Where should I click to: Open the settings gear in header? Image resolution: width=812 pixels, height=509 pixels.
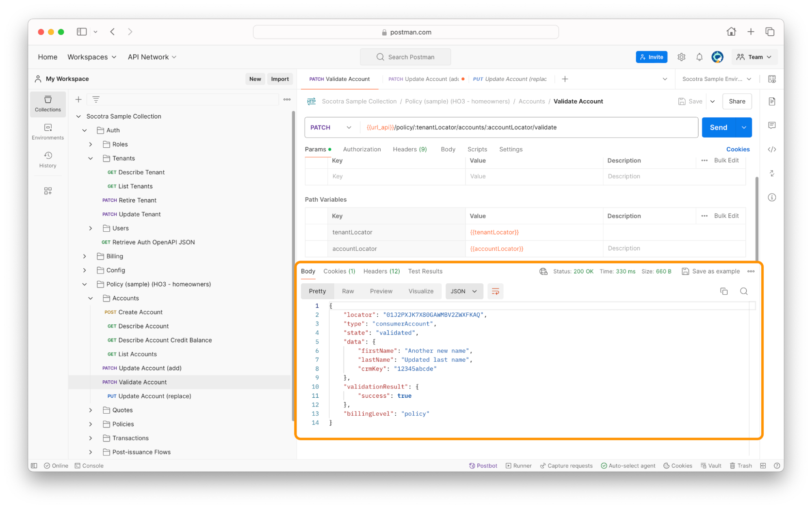coord(681,57)
